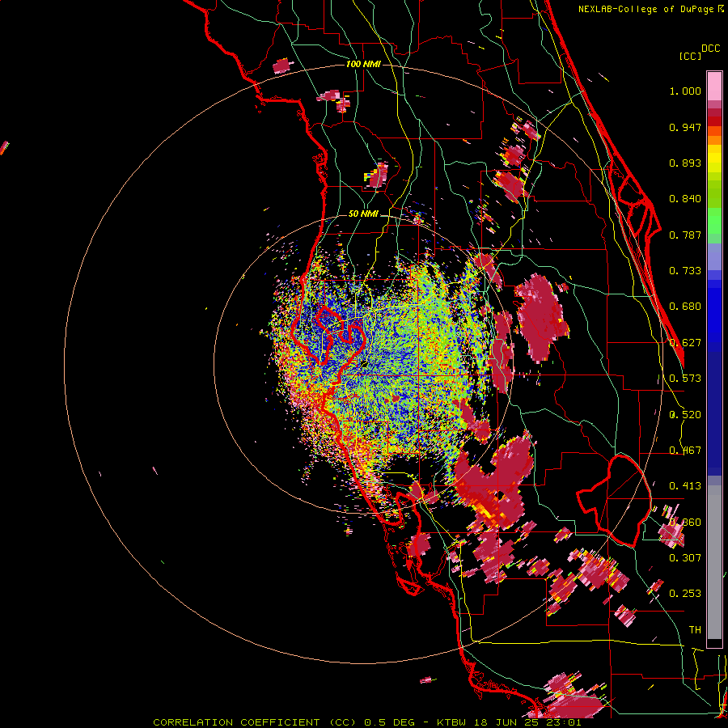Click the 0.307 color scale value

[685, 557]
